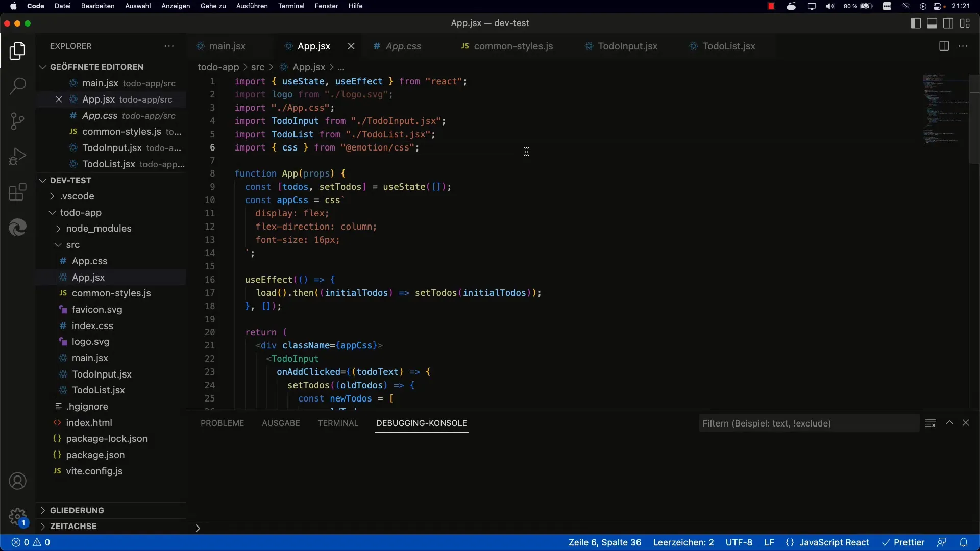Open package.json in file tree
The width and height of the screenshot is (980, 551).
95,455
